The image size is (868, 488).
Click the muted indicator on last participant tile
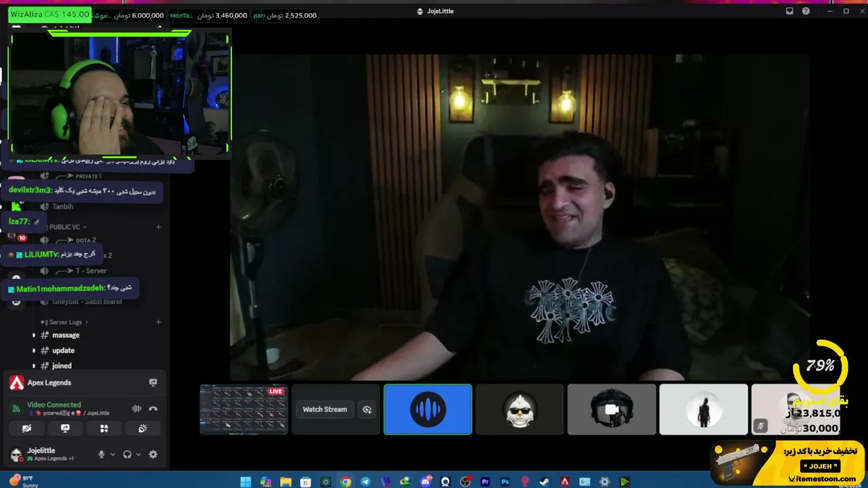(760, 426)
